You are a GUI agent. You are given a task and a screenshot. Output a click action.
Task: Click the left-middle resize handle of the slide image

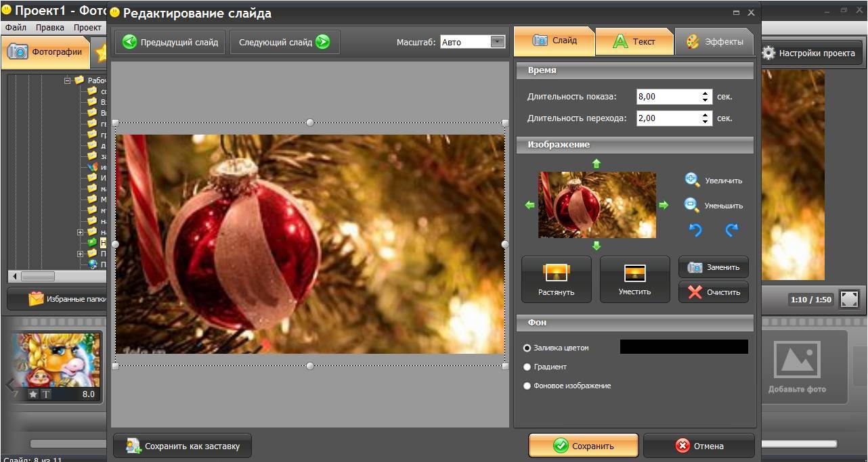pyautogui.click(x=115, y=244)
